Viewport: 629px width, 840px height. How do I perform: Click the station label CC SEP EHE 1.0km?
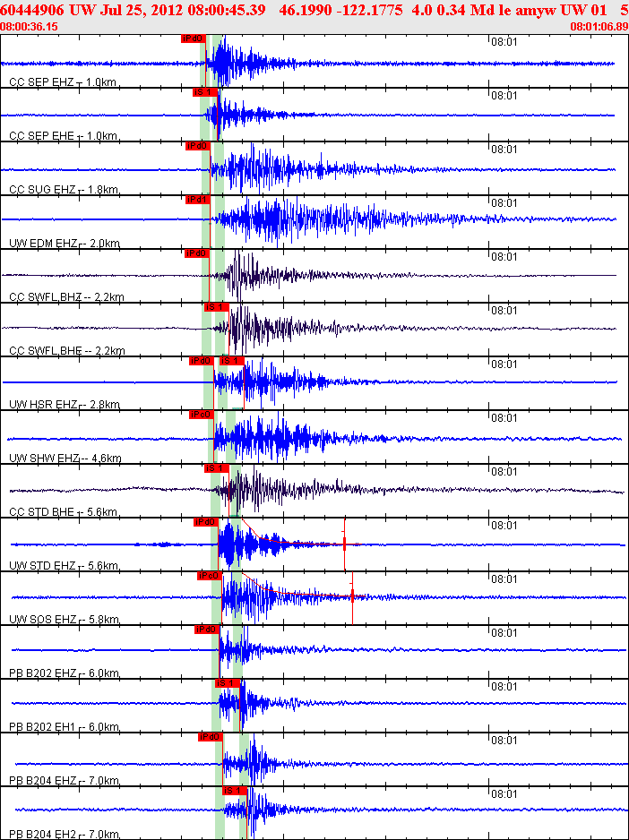point(64,136)
